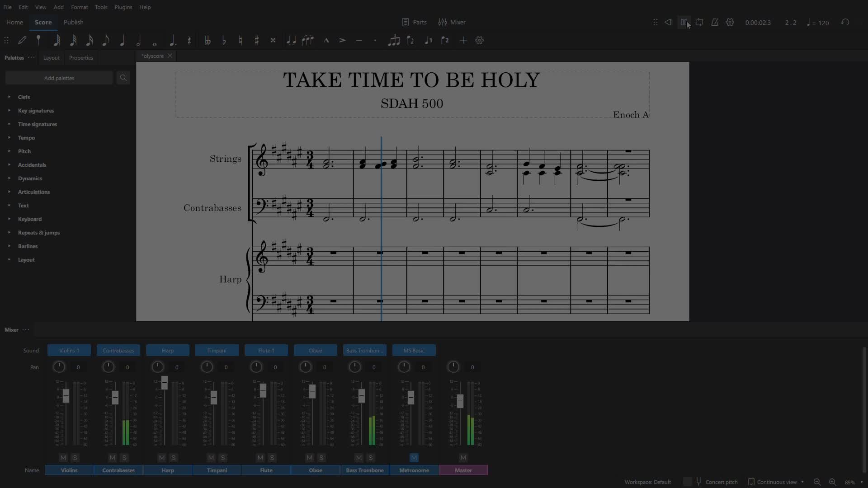Add a tie to selected note
The image size is (868, 488).
pyautogui.click(x=291, y=40)
